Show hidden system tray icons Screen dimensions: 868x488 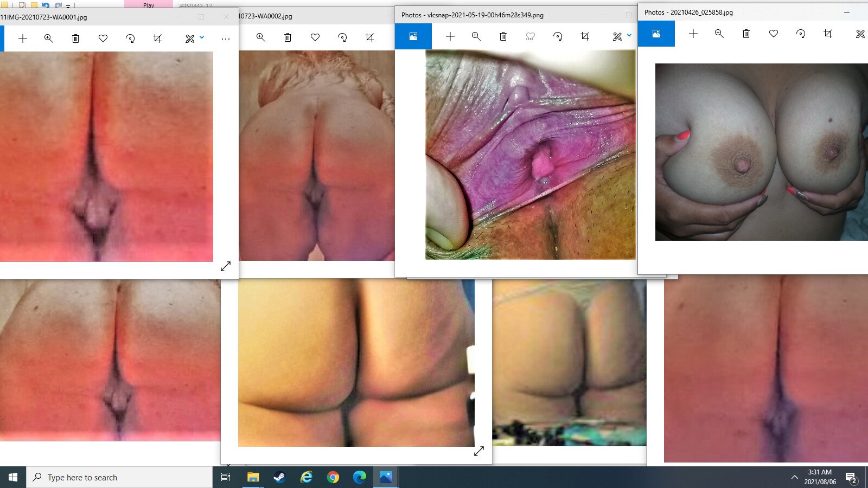[x=794, y=477]
